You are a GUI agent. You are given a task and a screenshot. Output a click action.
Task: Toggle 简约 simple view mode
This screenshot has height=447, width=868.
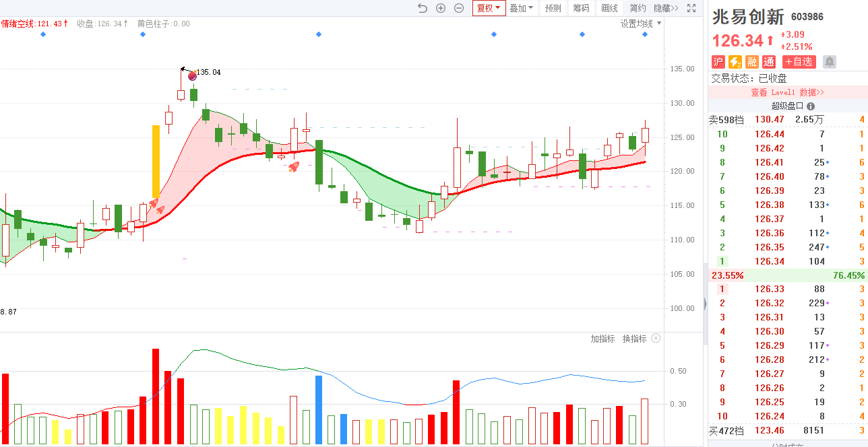pos(638,8)
